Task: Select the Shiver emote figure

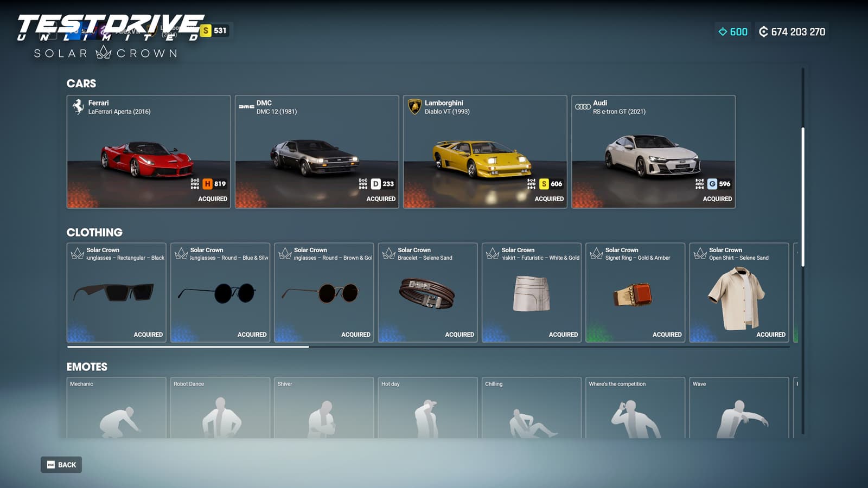Action: [322, 419]
